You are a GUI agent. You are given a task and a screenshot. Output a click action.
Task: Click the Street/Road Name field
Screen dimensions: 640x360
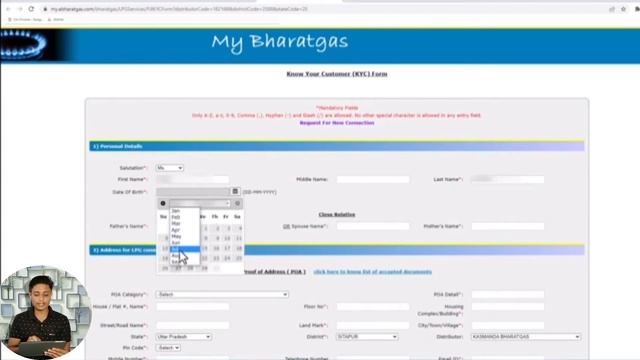(192, 325)
